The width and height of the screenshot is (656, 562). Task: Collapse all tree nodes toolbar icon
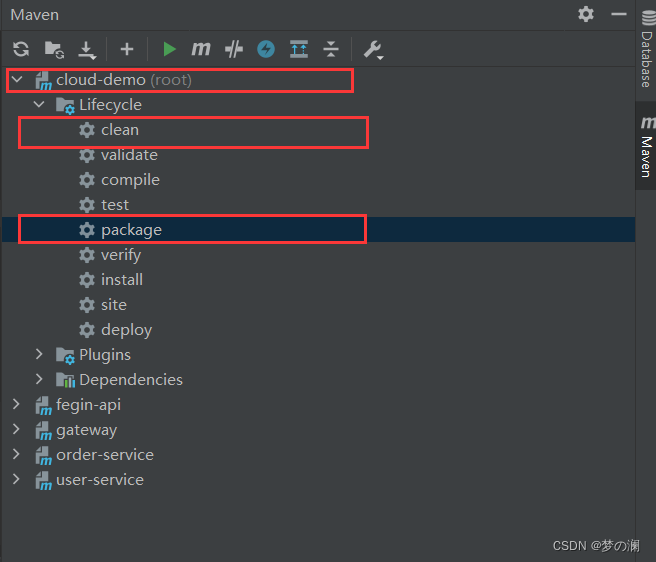pyautogui.click(x=331, y=49)
